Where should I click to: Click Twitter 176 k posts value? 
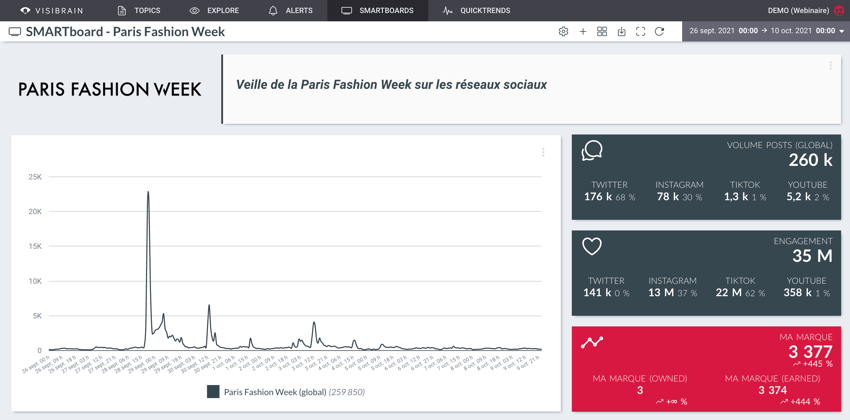[x=598, y=197]
